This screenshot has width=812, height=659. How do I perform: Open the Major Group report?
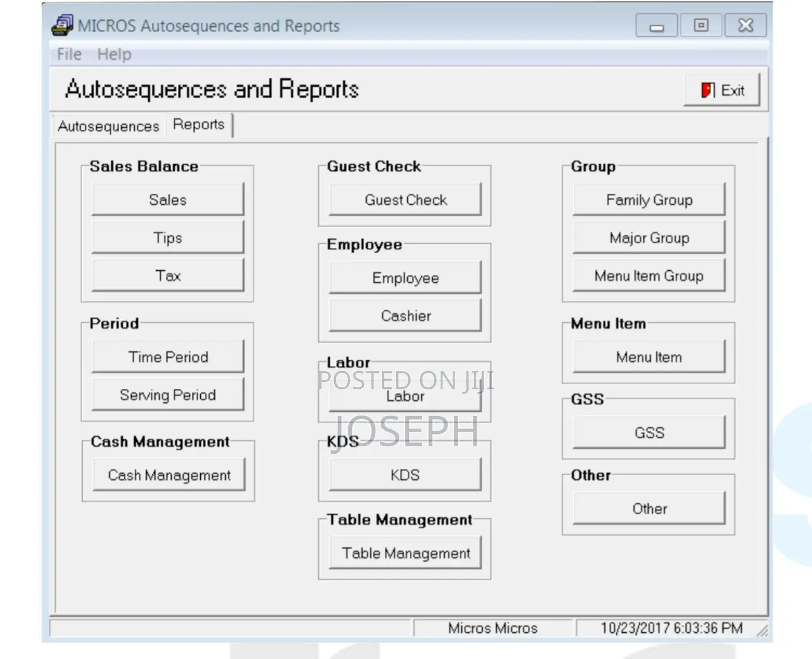tap(649, 238)
